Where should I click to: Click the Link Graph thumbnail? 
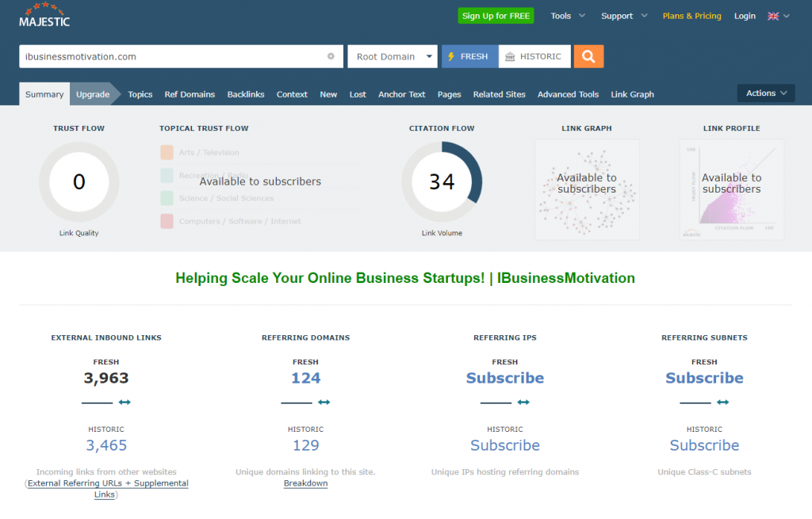(587, 189)
